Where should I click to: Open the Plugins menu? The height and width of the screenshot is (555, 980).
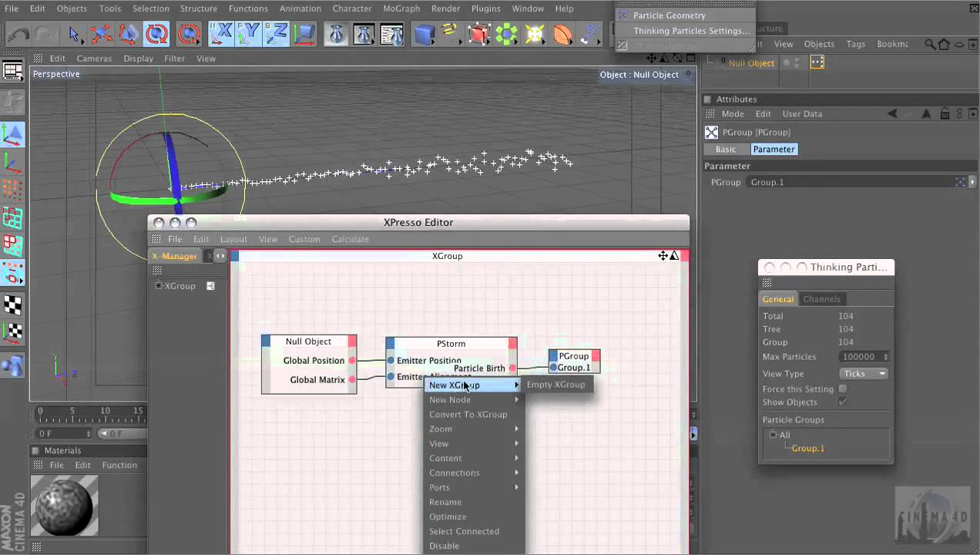pos(485,8)
